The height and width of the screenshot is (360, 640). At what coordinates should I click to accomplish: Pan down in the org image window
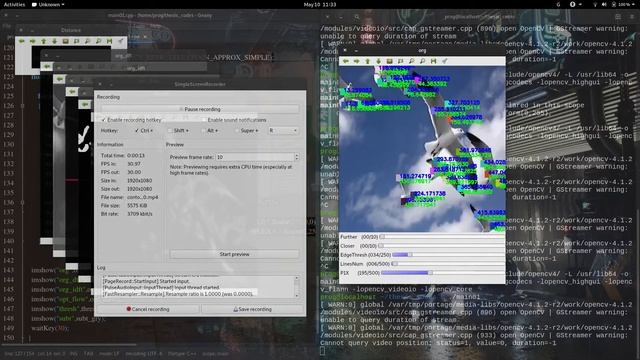coord(378,61)
